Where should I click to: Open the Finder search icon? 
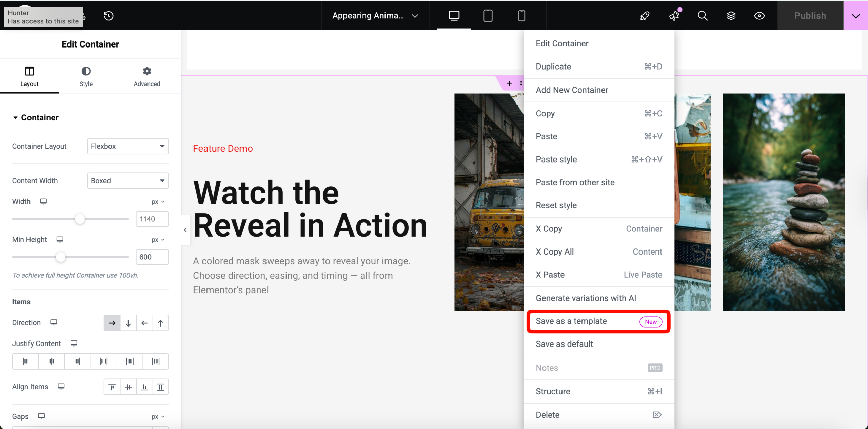[703, 16]
